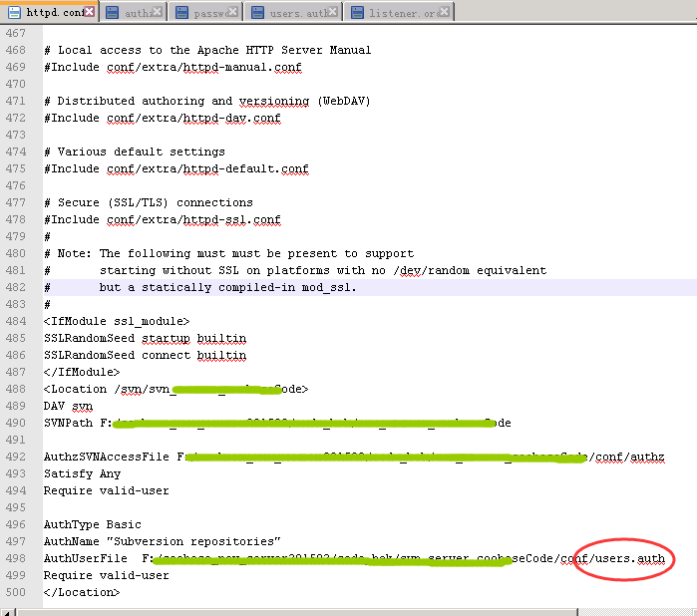Switch to the users.auth tab
This screenshot has height=616, width=697.
coord(293,13)
